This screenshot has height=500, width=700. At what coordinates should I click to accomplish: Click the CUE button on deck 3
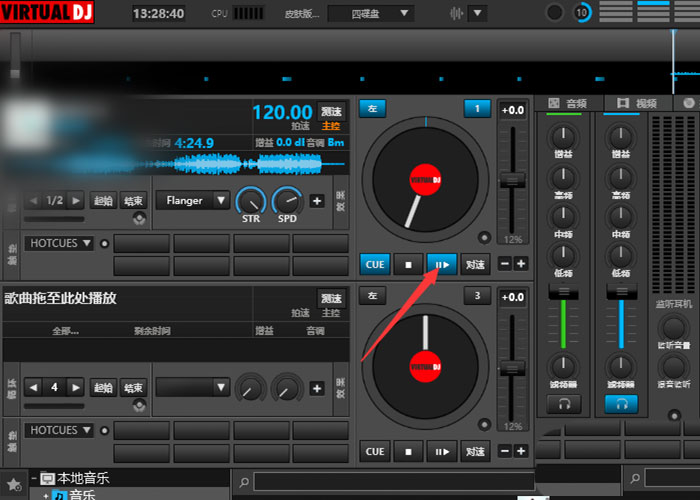point(375,452)
